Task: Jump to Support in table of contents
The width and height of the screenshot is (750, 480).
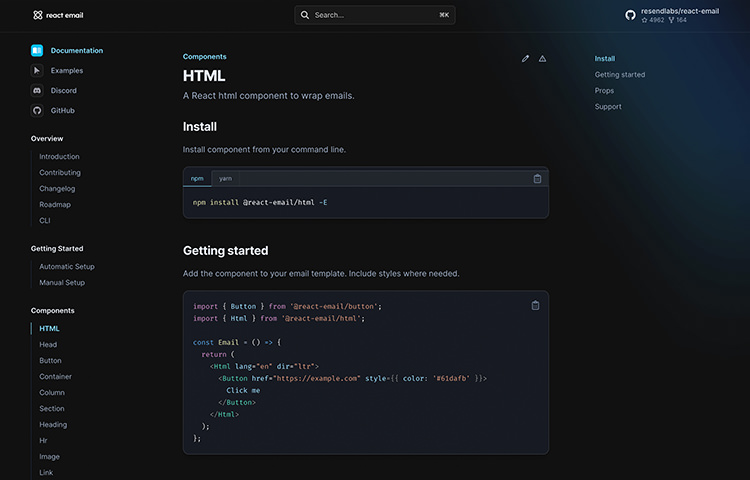Action: 608,107
